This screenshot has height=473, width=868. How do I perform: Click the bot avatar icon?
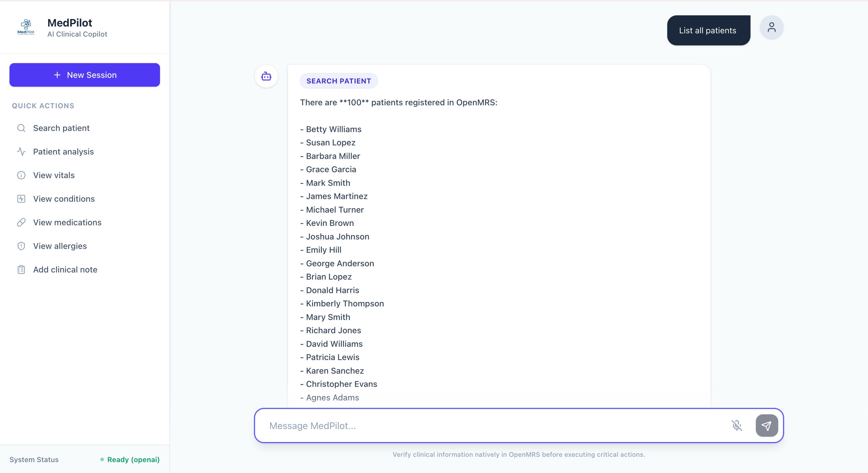pyautogui.click(x=266, y=76)
